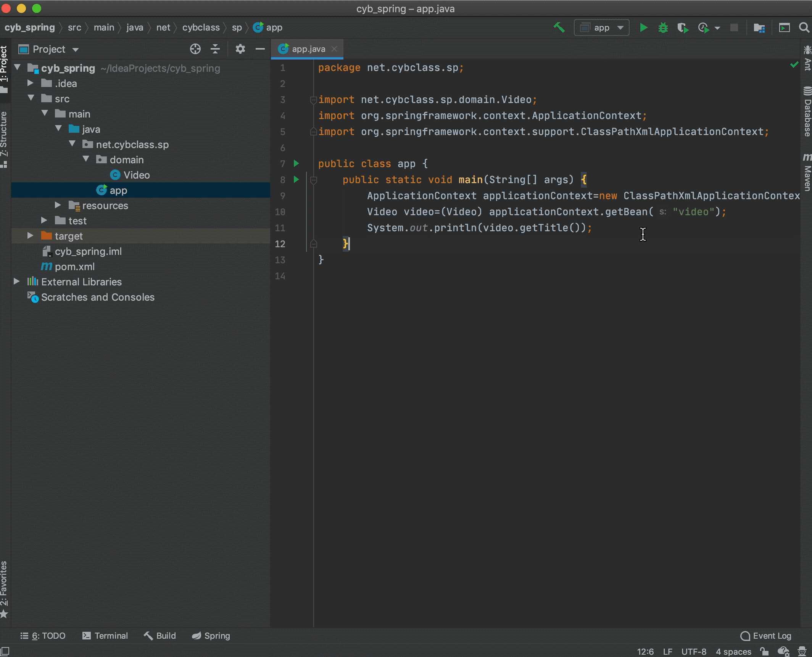Click the 12:6 line column indicator
812x657 pixels.
[645, 652]
